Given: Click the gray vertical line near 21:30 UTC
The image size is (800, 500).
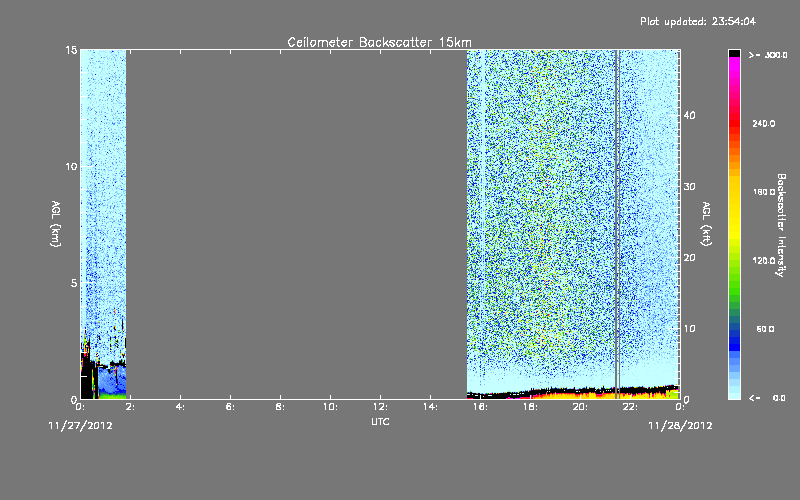Looking at the screenshot, I should (x=617, y=224).
